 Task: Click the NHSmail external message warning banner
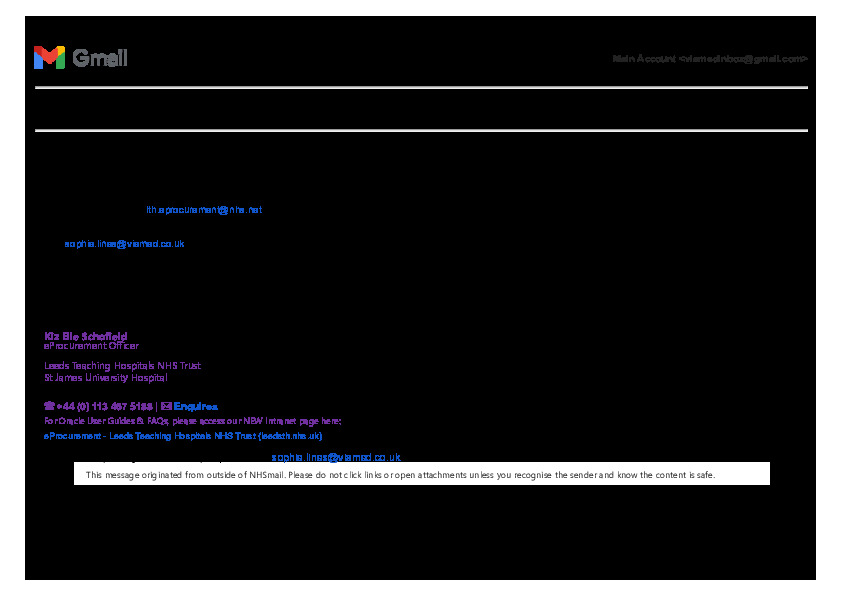tap(421, 475)
